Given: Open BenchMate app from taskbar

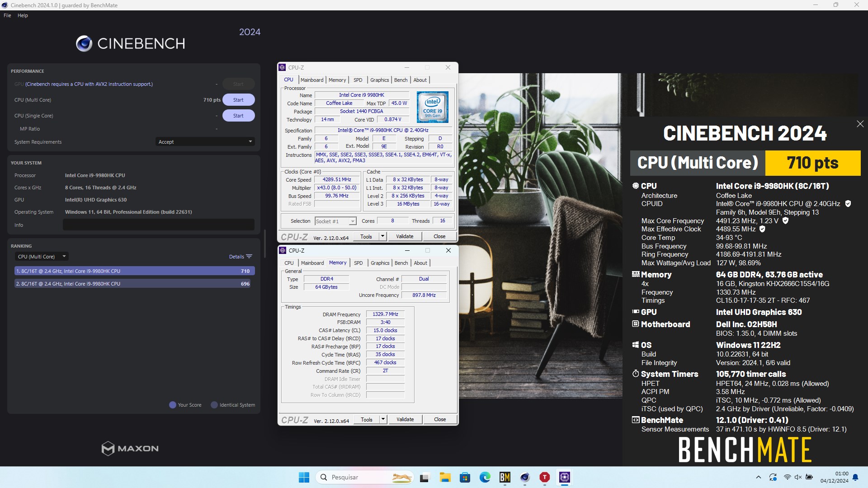Looking at the screenshot, I should point(505,477).
